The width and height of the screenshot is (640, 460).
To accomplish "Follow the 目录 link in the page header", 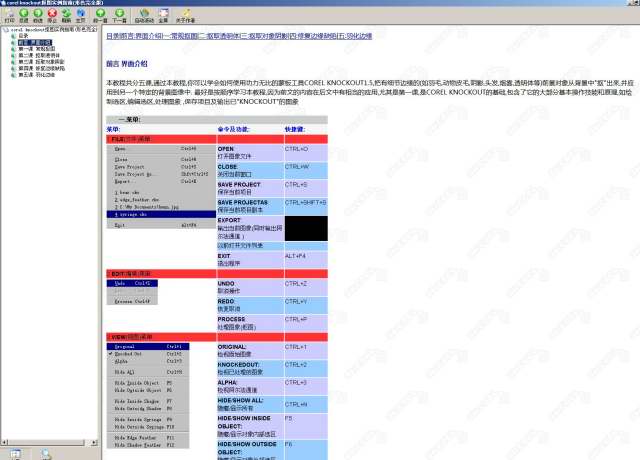I will pos(111,36).
